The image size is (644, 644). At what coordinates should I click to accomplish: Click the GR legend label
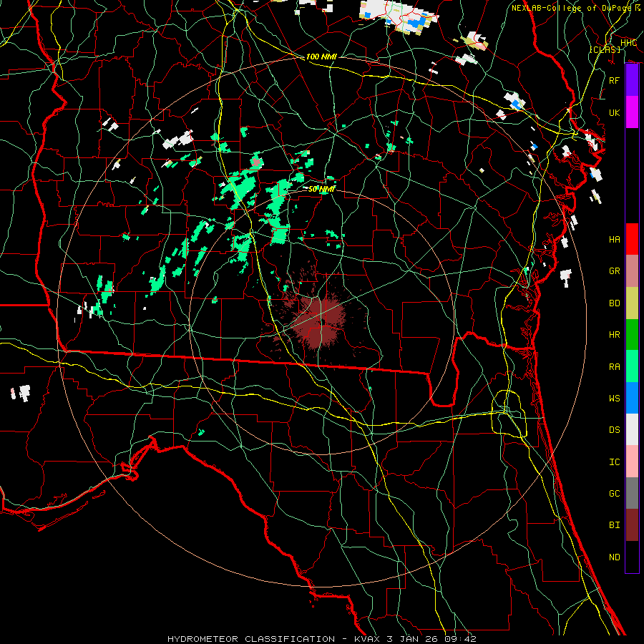(614, 270)
